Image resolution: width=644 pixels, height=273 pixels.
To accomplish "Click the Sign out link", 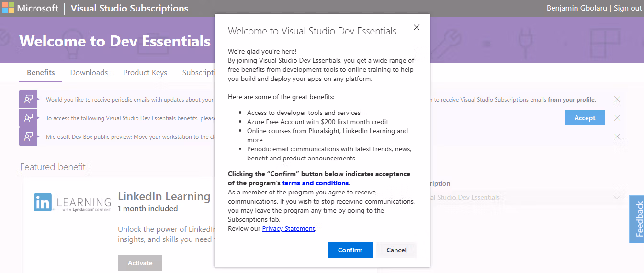I will point(628,8).
